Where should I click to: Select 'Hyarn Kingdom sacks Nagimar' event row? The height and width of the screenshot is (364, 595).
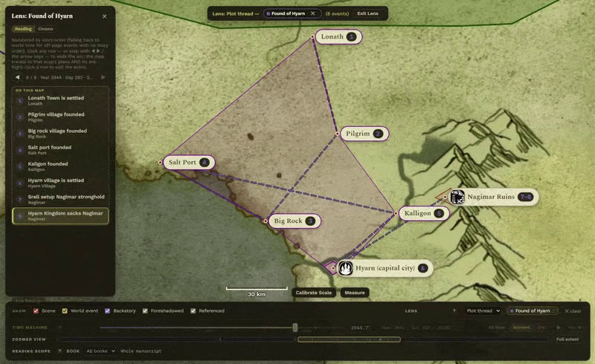(x=61, y=215)
